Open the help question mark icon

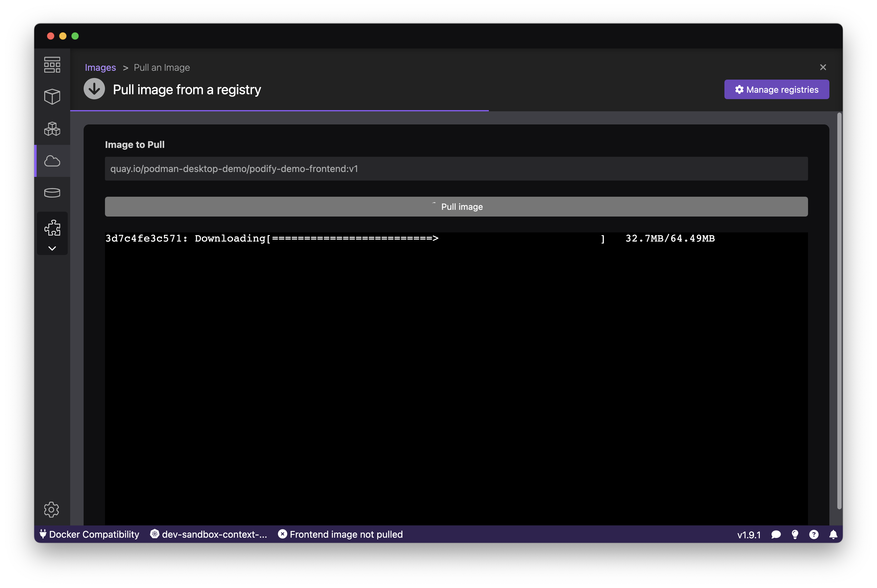point(814,535)
